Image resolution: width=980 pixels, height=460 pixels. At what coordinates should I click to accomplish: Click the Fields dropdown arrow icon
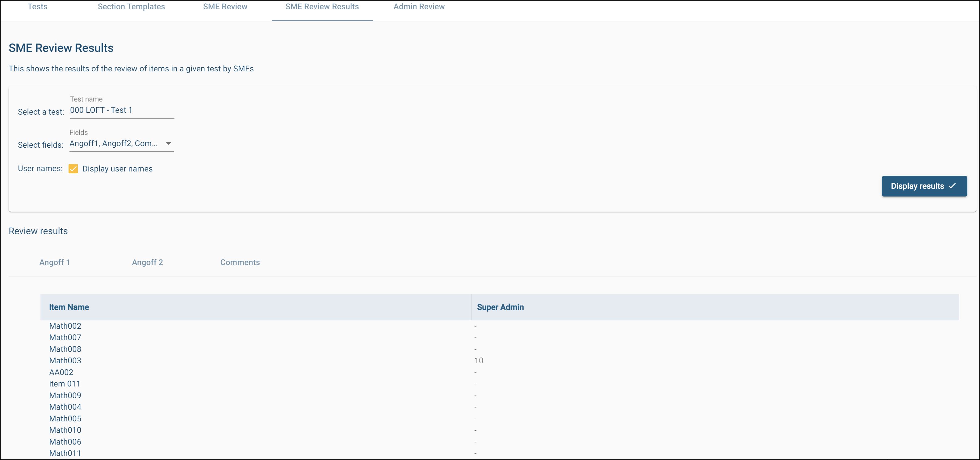(169, 144)
